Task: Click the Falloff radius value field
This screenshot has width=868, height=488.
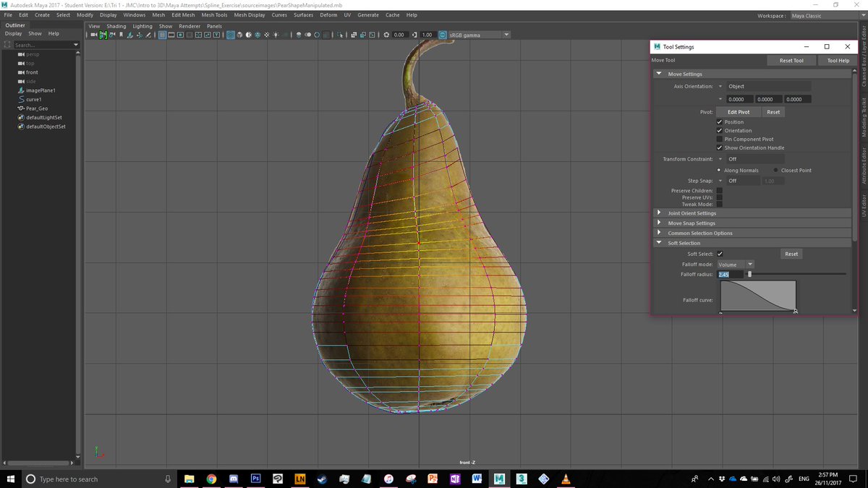Action: click(731, 275)
